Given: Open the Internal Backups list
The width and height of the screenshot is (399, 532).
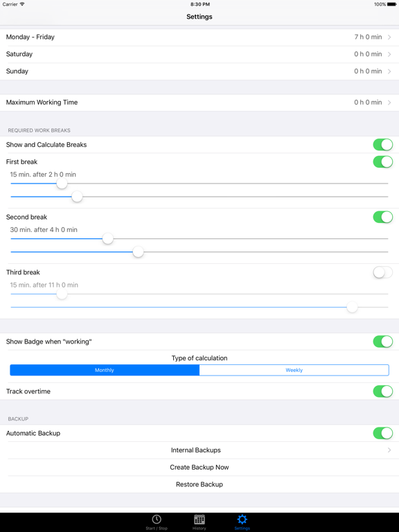Looking at the screenshot, I should click(x=199, y=450).
